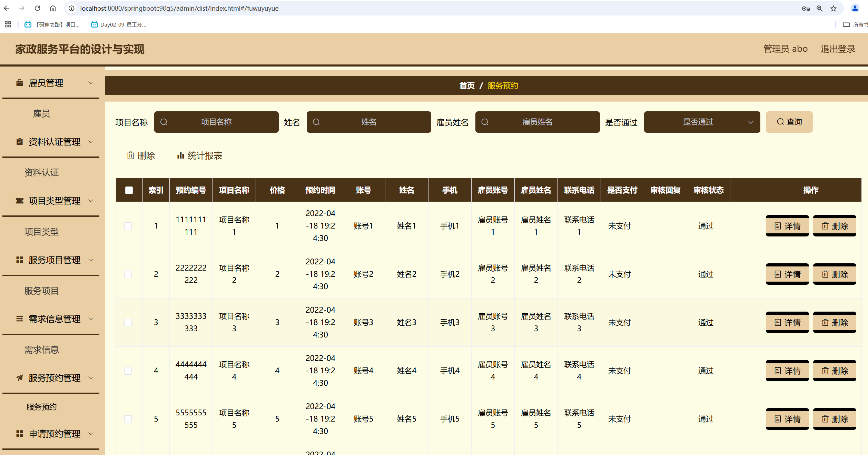Click the grid icon beside 服务项目管理

(x=20, y=260)
